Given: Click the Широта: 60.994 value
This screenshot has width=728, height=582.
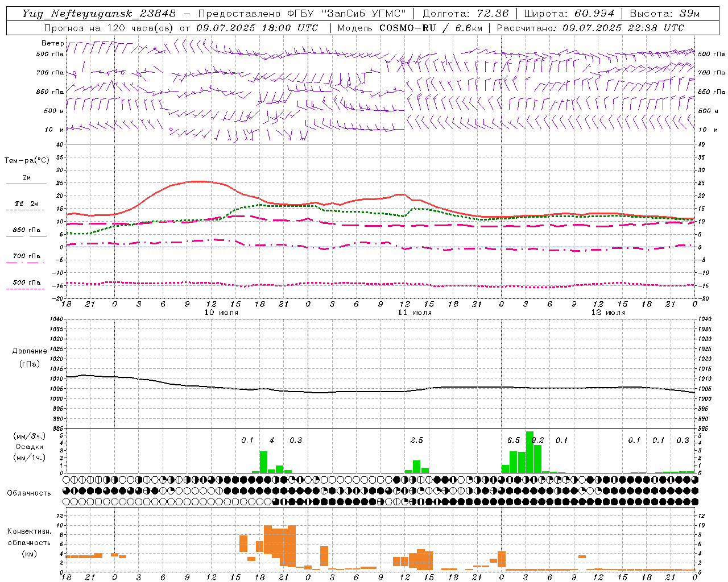Looking at the screenshot, I should click(569, 14).
